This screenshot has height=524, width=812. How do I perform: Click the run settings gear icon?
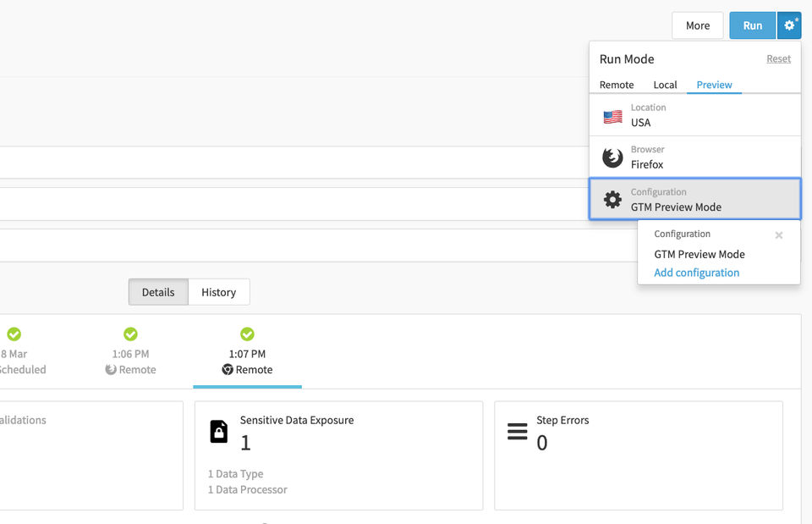pyautogui.click(x=789, y=25)
